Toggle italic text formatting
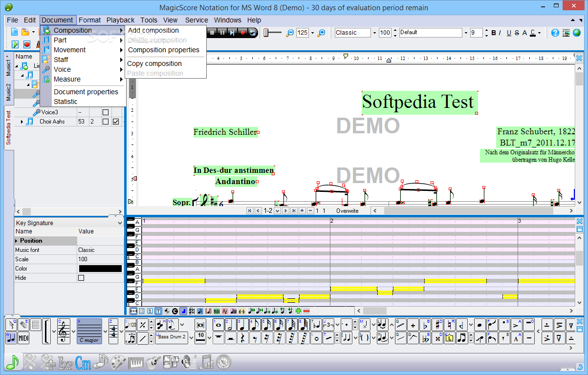This screenshot has height=375, width=588. [x=500, y=33]
